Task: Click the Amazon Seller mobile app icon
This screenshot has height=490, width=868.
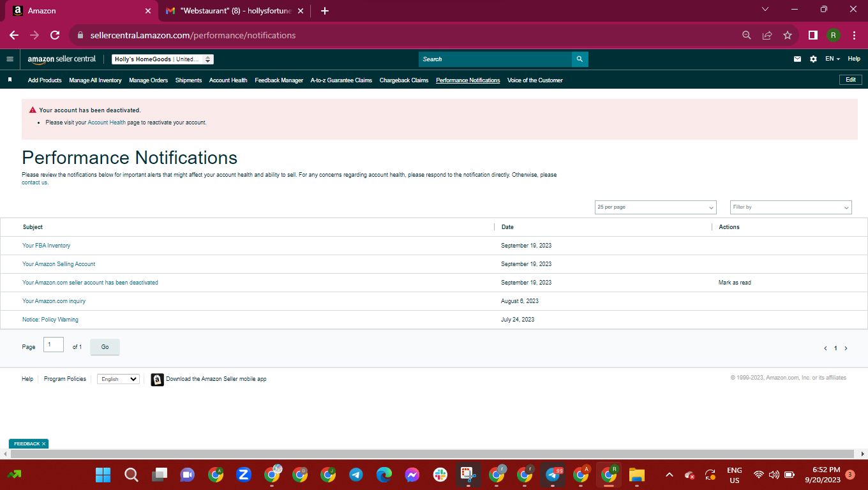Action: point(157,380)
